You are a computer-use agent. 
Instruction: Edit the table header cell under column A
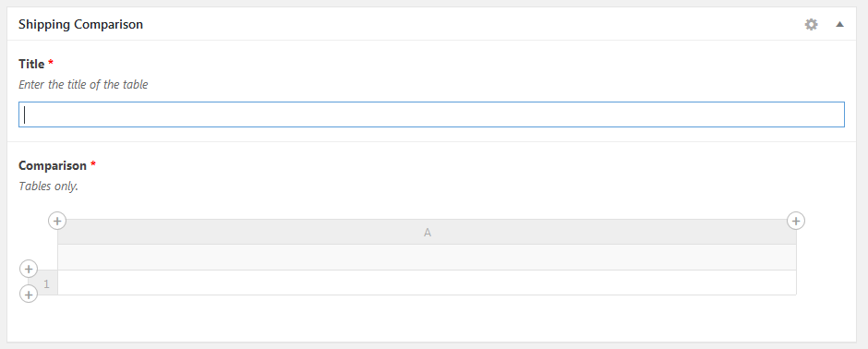[427, 258]
